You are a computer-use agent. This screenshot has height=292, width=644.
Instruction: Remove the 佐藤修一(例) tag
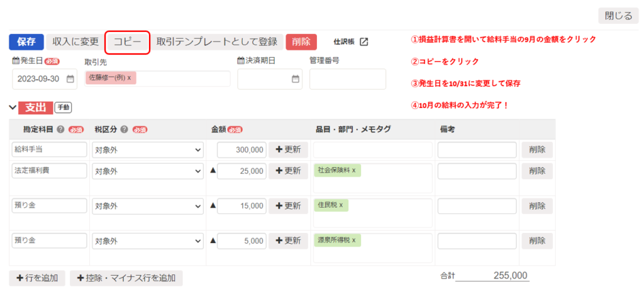tap(129, 78)
